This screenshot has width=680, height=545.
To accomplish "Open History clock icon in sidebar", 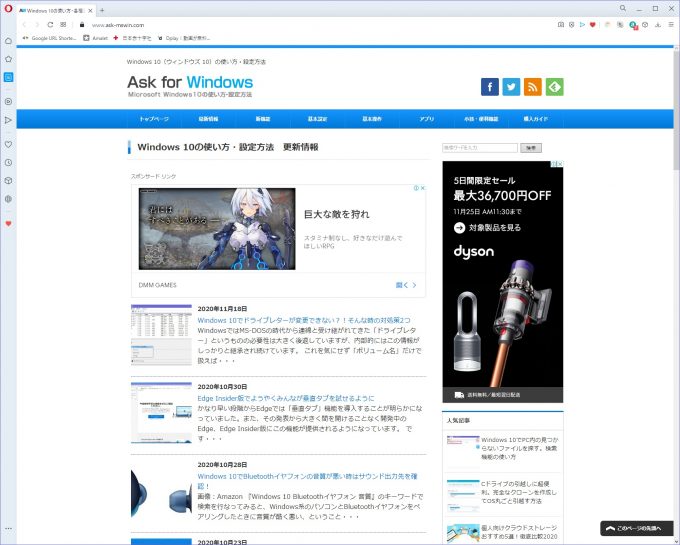I will pos(8,163).
